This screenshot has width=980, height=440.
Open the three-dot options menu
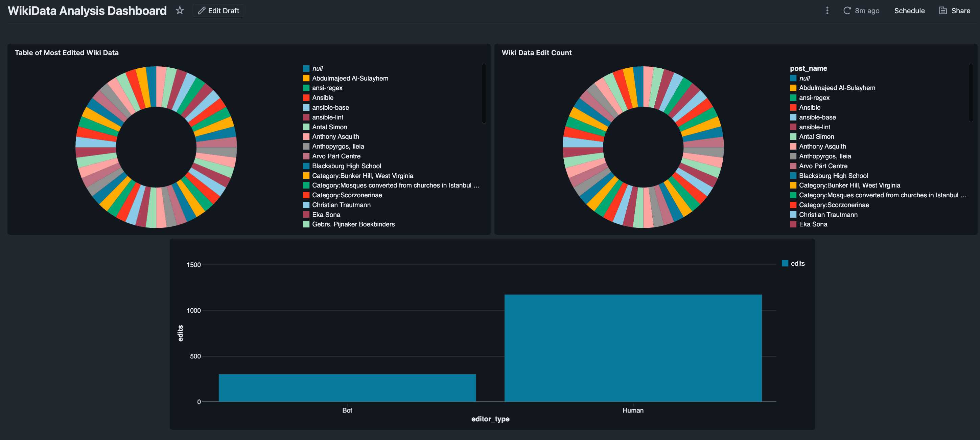click(827, 10)
